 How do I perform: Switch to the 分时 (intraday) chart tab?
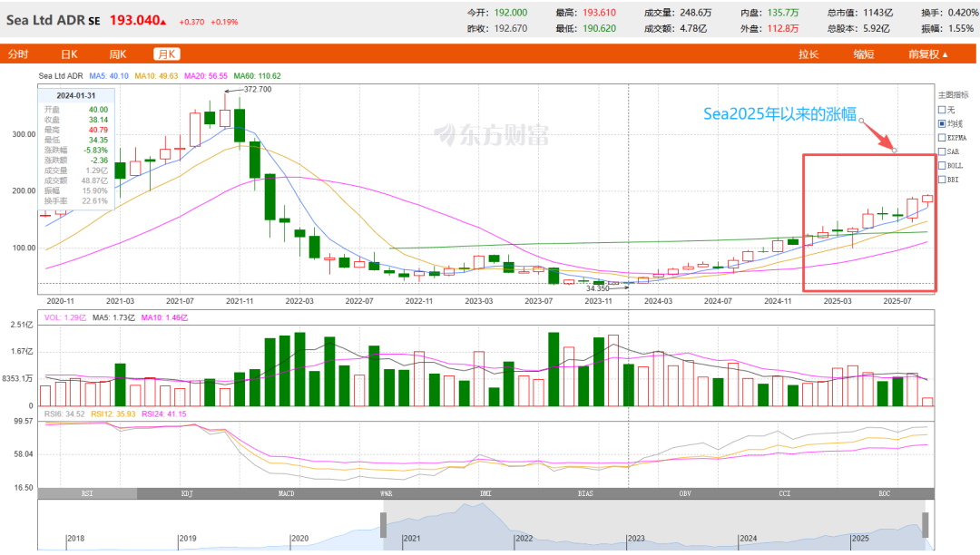(x=18, y=54)
